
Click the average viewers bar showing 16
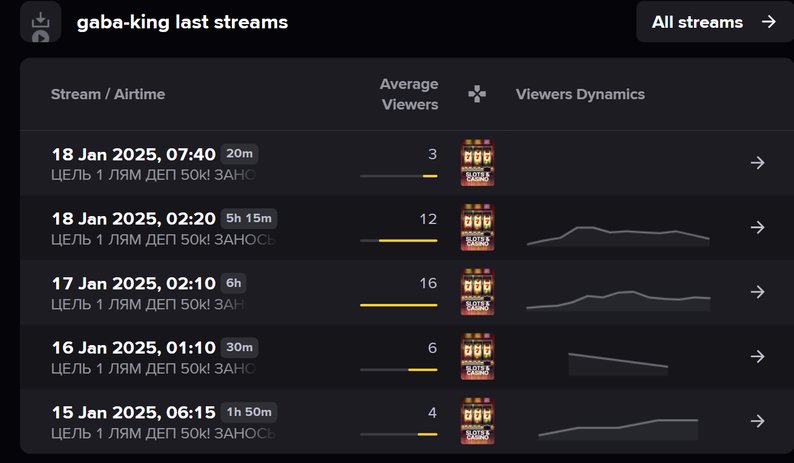pyautogui.click(x=399, y=305)
